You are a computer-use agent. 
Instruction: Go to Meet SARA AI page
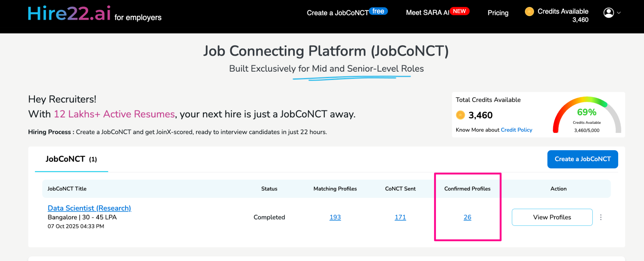coord(427,13)
